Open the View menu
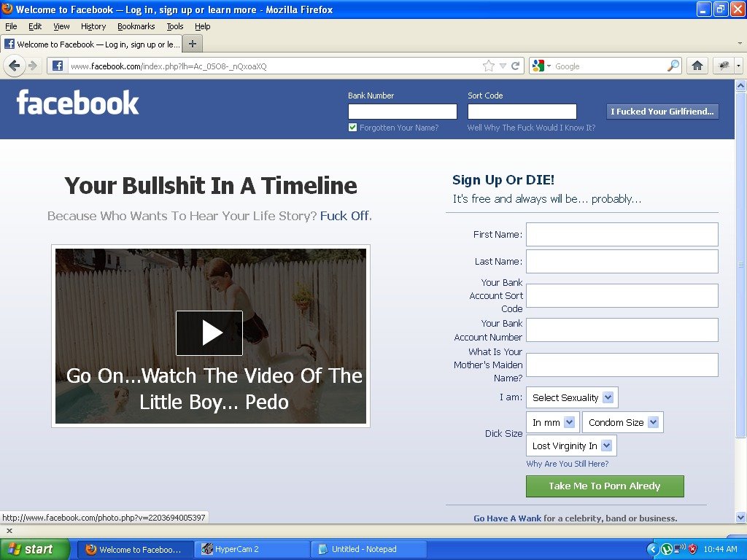 [61, 26]
